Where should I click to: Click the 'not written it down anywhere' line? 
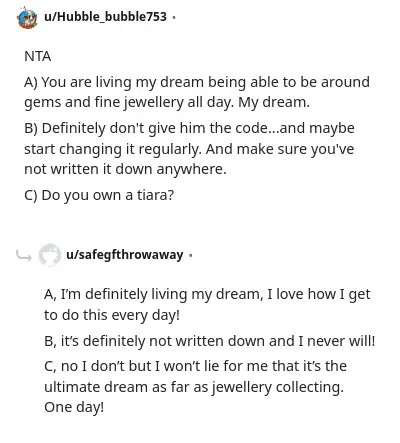click(x=125, y=169)
